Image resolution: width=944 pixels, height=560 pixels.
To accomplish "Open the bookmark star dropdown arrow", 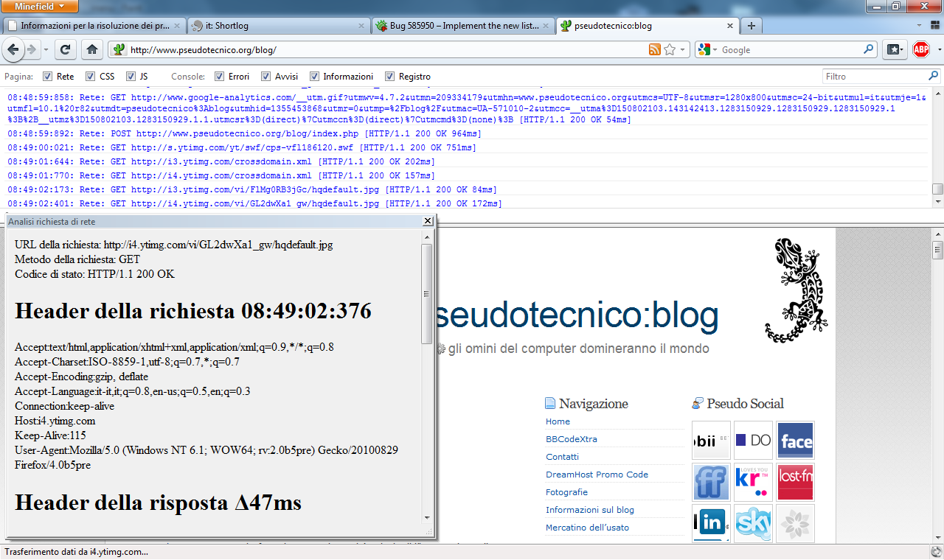I will click(x=682, y=50).
